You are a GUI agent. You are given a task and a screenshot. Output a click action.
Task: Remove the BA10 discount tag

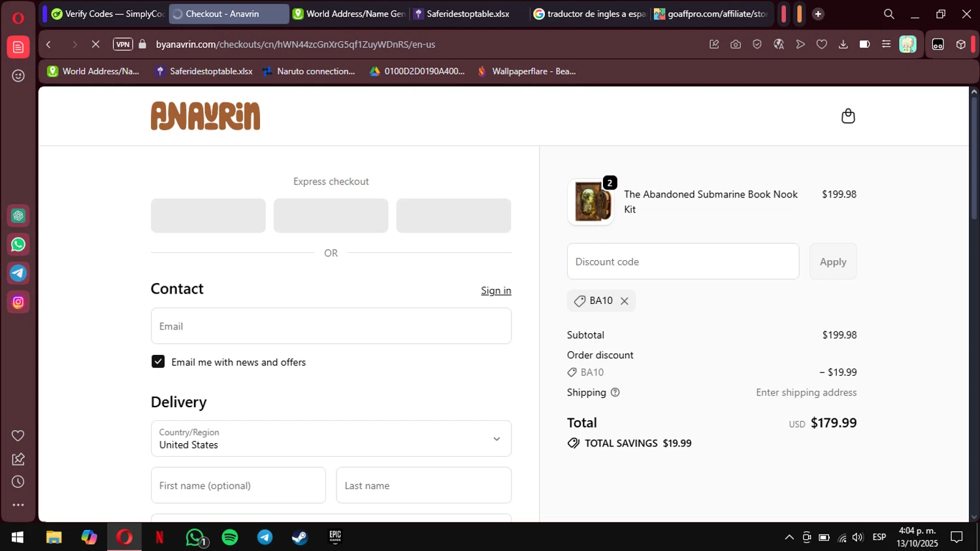(x=625, y=301)
